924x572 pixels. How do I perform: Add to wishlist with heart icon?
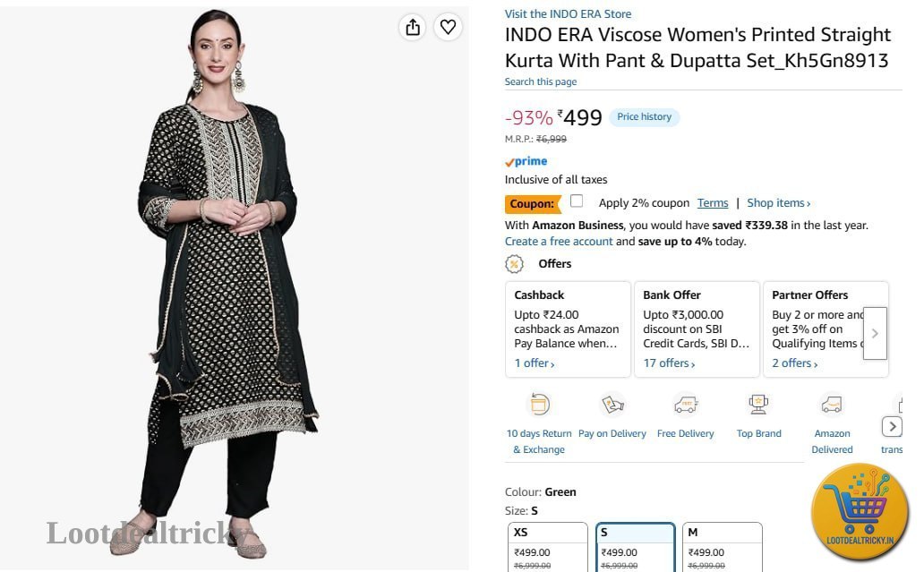[x=448, y=27]
